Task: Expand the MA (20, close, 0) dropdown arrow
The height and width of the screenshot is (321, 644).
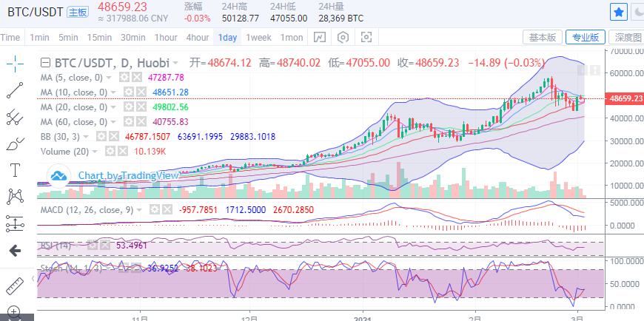Action: pyautogui.click(x=114, y=107)
